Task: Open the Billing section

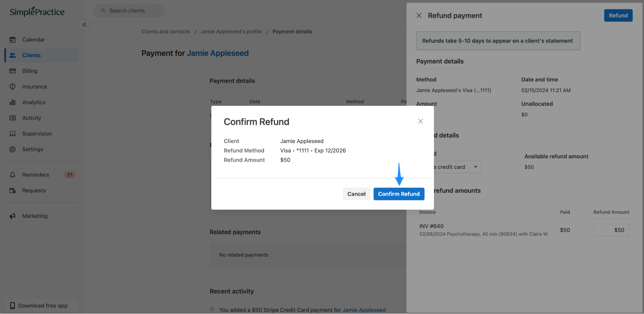Action: [30, 71]
